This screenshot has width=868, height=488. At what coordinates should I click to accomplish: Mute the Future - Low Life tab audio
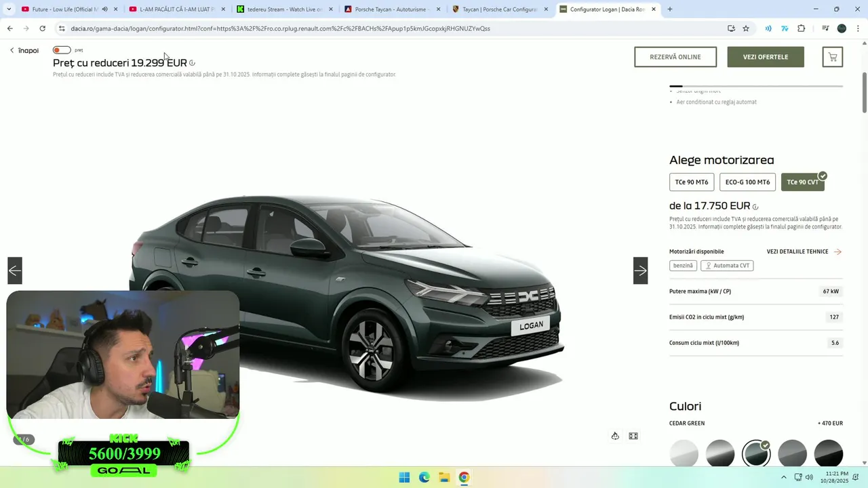pos(104,9)
